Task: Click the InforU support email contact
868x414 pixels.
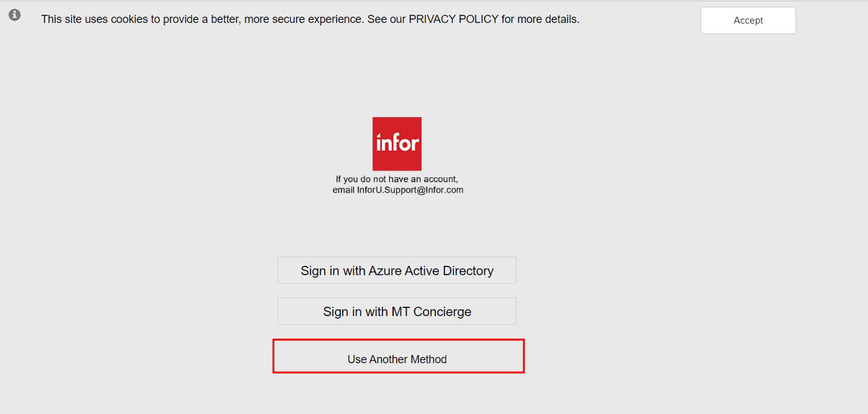Action: [410, 190]
